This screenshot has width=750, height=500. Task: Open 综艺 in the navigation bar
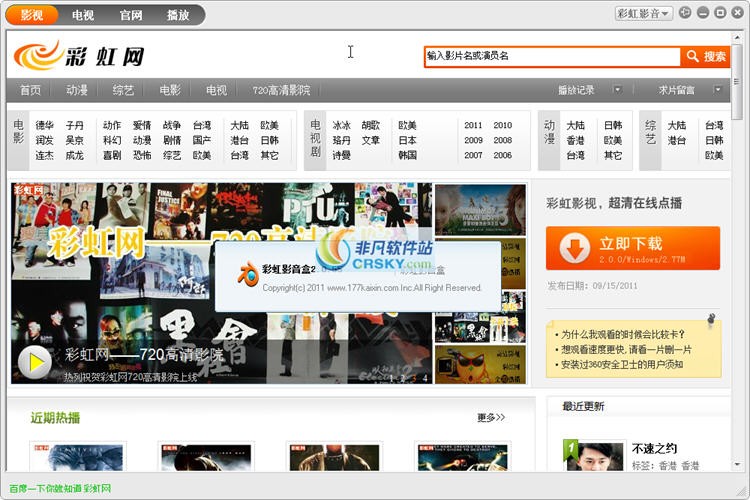(123, 90)
